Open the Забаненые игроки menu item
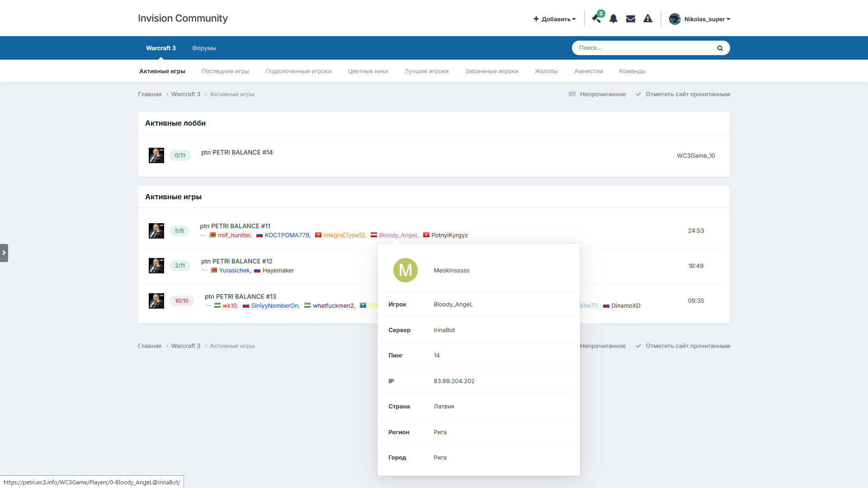This screenshot has width=868, height=488. (492, 71)
